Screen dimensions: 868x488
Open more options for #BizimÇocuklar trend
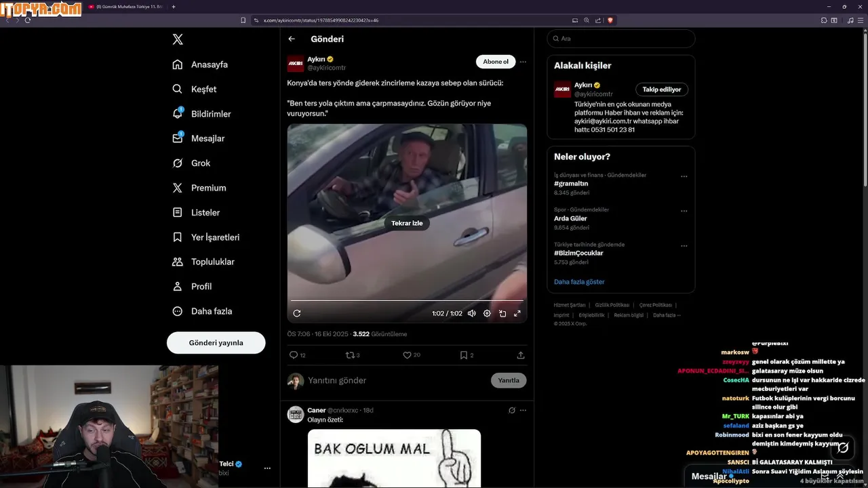pyautogui.click(x=684, y=245)
